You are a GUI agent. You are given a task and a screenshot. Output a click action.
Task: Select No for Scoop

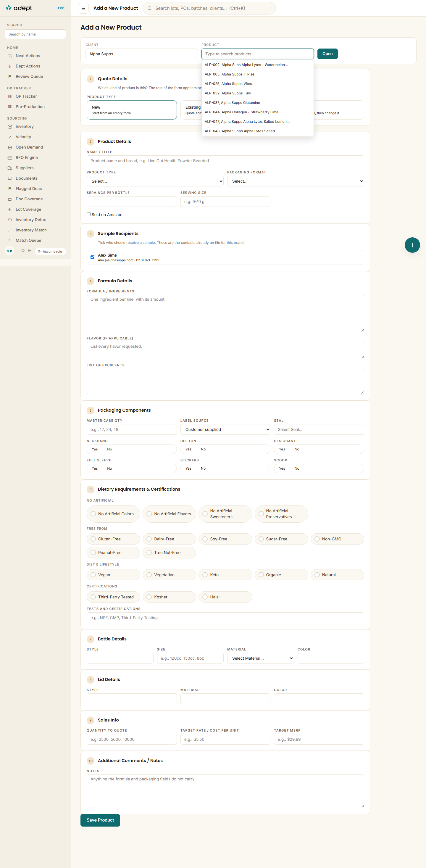(297, 468)
